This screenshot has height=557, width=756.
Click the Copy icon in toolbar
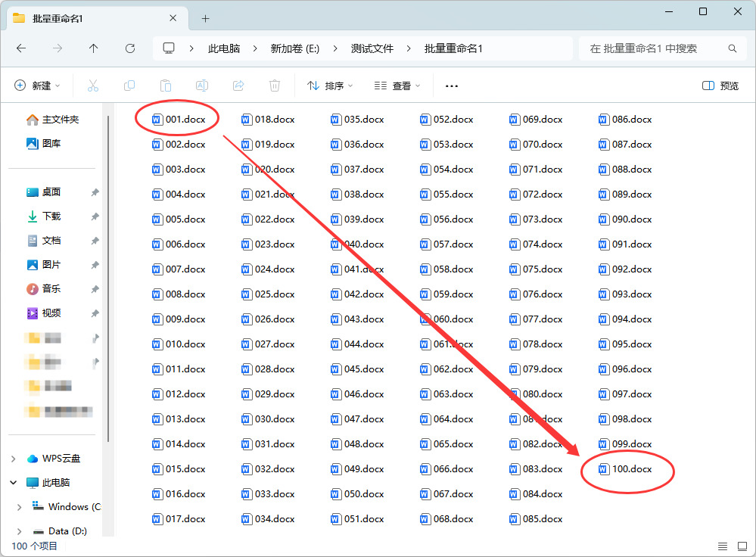pos(129,86)
